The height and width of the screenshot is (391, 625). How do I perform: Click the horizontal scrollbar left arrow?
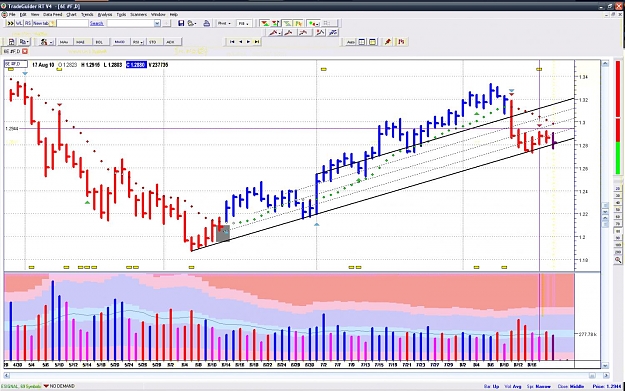coord(6,375)
